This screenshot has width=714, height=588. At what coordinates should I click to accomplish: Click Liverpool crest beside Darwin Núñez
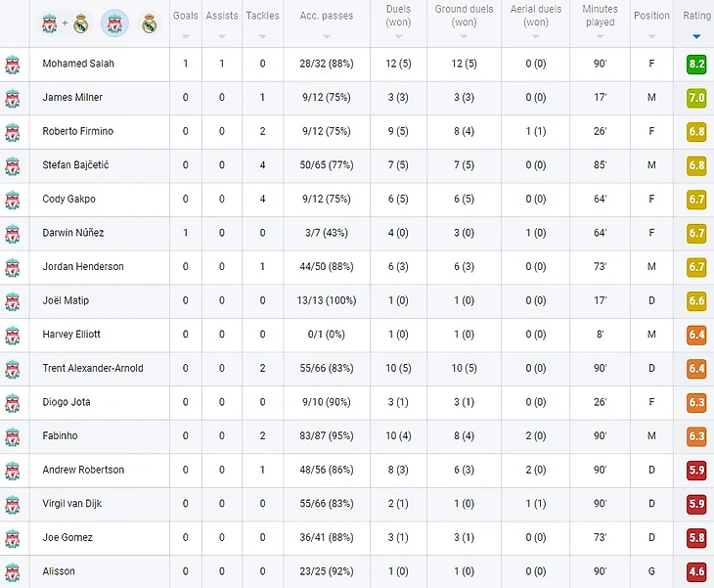13,234
